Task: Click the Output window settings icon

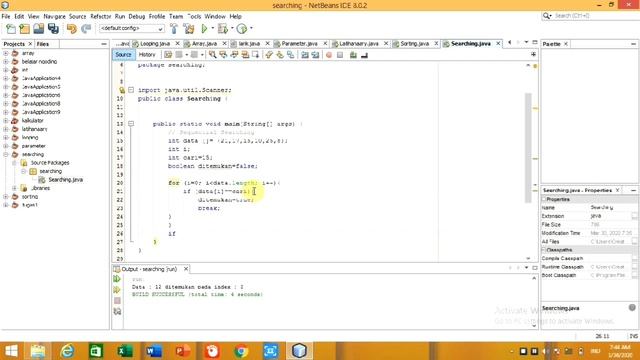Action: (117, 311)
